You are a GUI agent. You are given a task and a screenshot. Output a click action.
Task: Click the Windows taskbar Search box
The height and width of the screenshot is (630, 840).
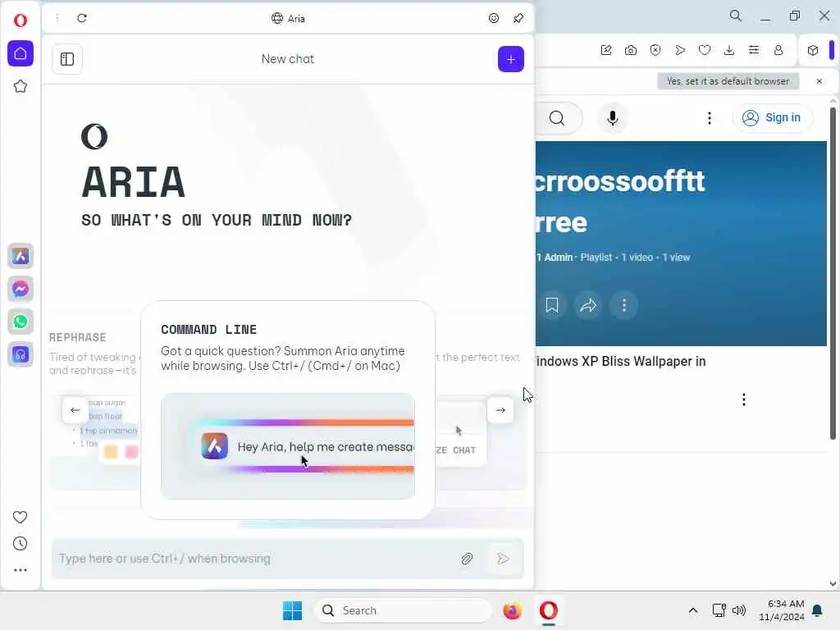coord(402,610)
